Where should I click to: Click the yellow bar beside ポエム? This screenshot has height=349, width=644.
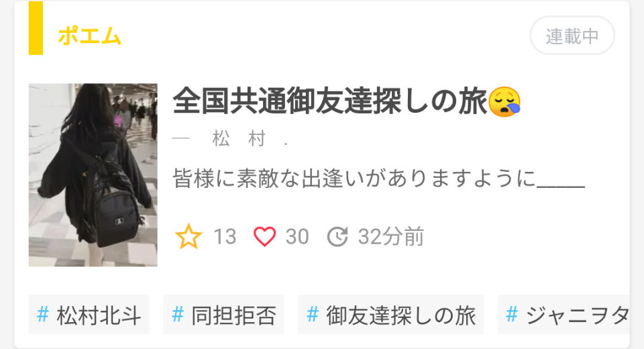(36, 28)
